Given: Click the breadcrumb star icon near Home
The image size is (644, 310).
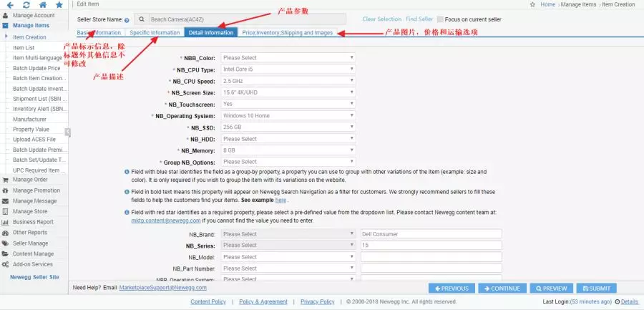Looking at the screenshot, I should 532,4.
